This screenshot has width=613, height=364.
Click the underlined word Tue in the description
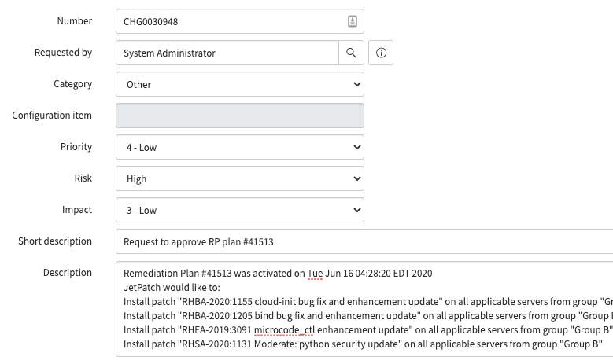[x=315, y=274]
